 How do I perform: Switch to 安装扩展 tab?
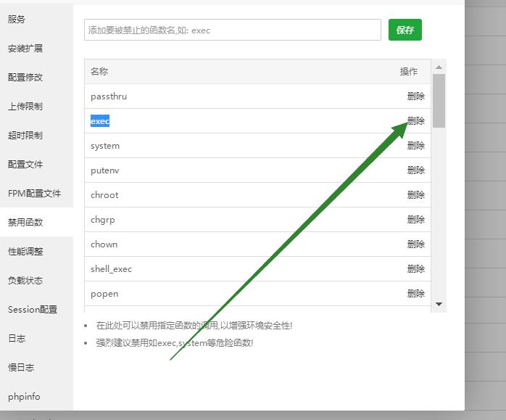[x=25, y=49]
